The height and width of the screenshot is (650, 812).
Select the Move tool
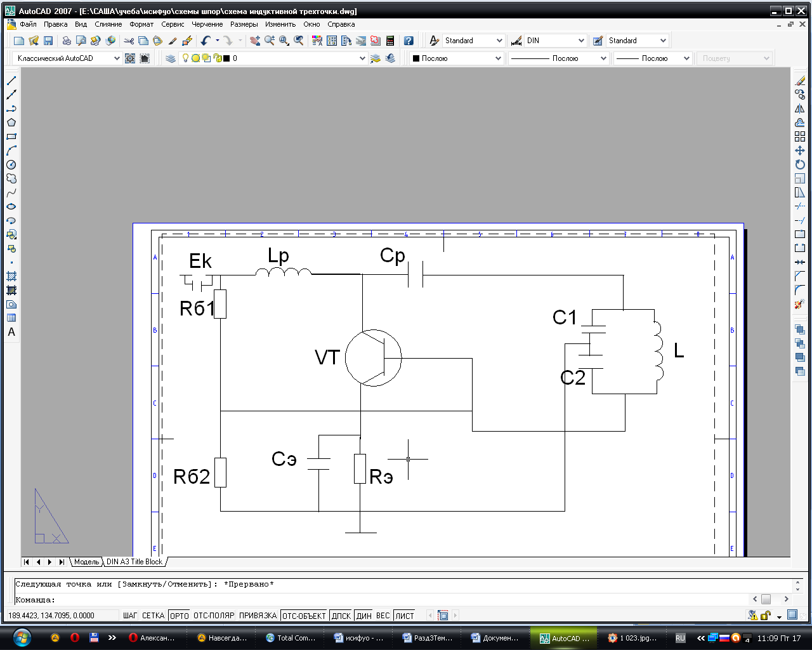(x=800, y=150)
